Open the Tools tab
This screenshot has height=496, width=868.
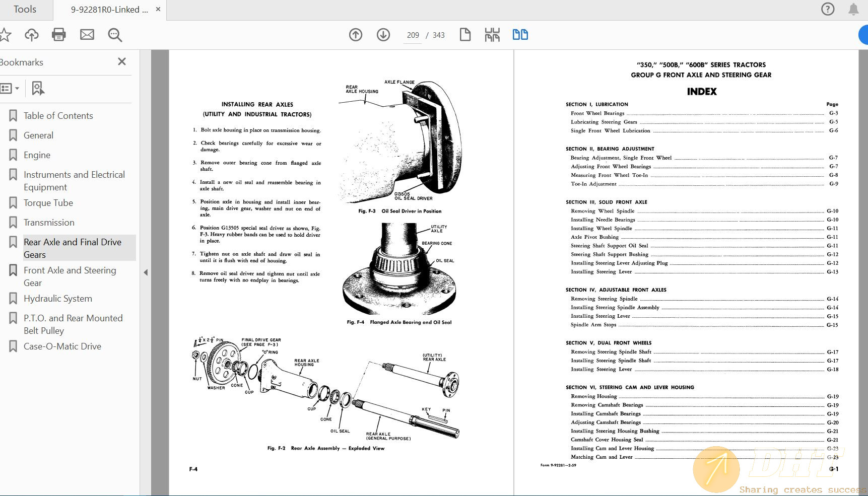point(26,9)
